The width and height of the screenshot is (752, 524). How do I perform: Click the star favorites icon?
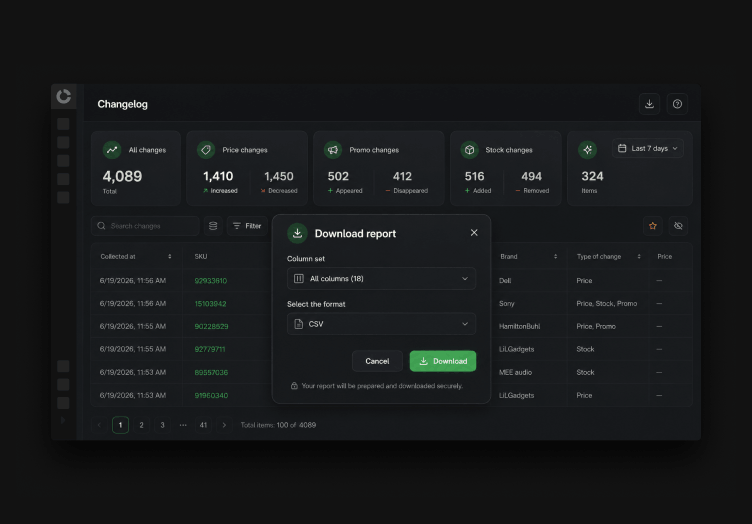pyautogui.click(x=653, y=226)
